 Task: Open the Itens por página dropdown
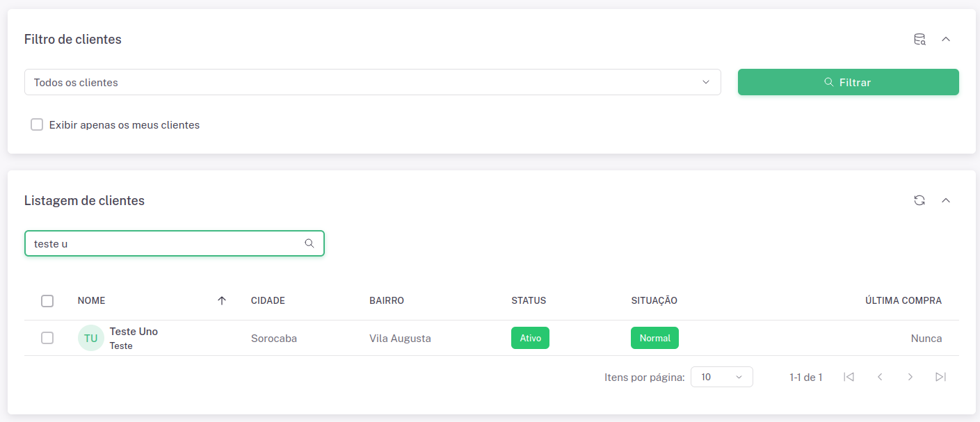[721, 377]
